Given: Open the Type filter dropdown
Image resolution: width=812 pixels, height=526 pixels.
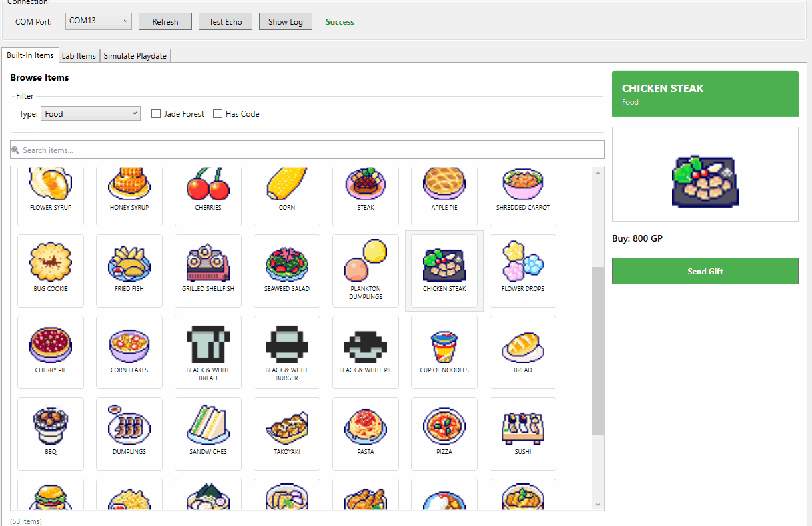Looking at the screenshot, I should pos(91,114).
